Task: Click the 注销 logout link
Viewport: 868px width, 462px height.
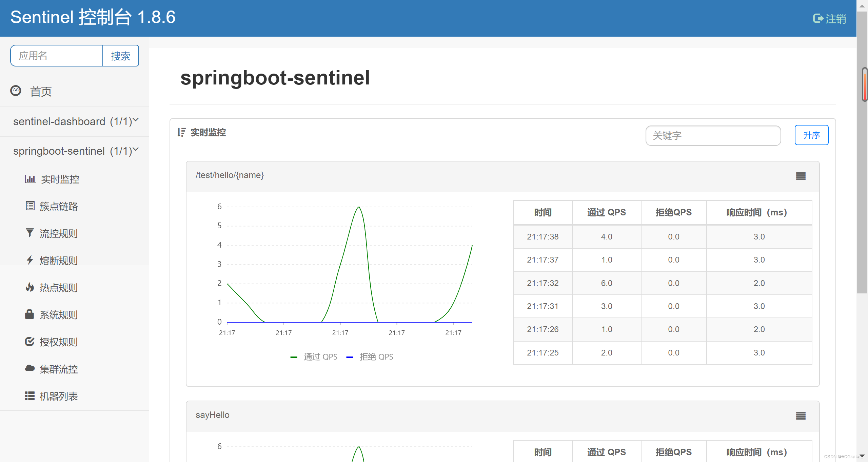Action: click(829, 19)
